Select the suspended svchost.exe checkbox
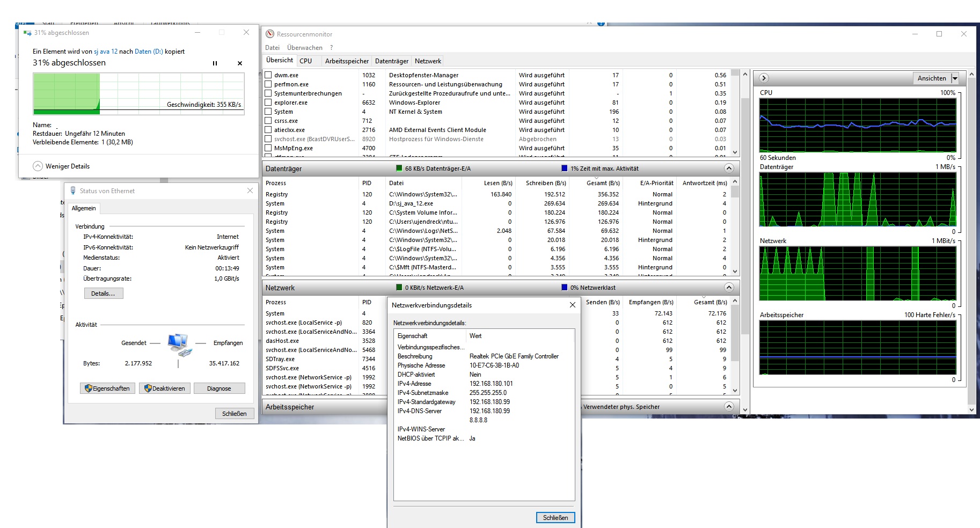980x528 pixels. 268,139
